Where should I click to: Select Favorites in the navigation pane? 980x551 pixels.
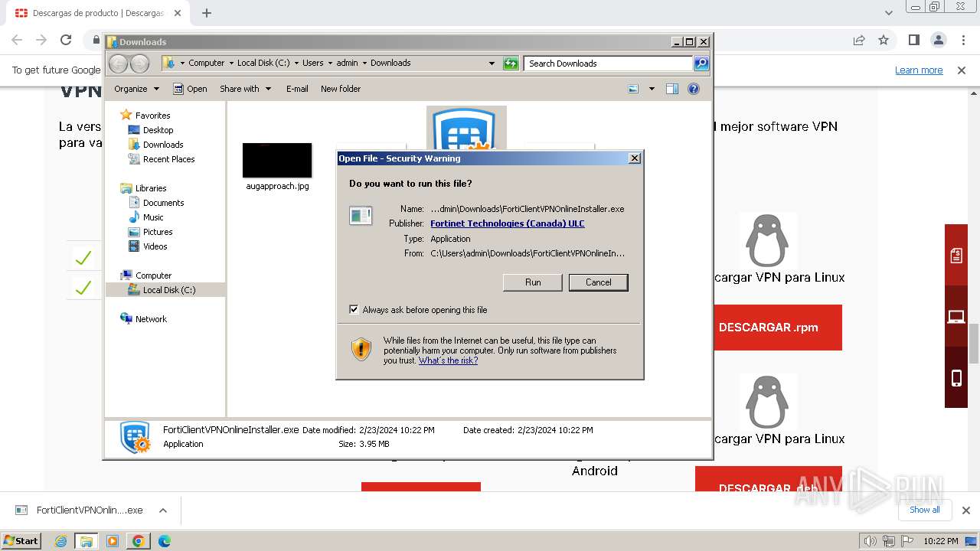click(152, 116)
